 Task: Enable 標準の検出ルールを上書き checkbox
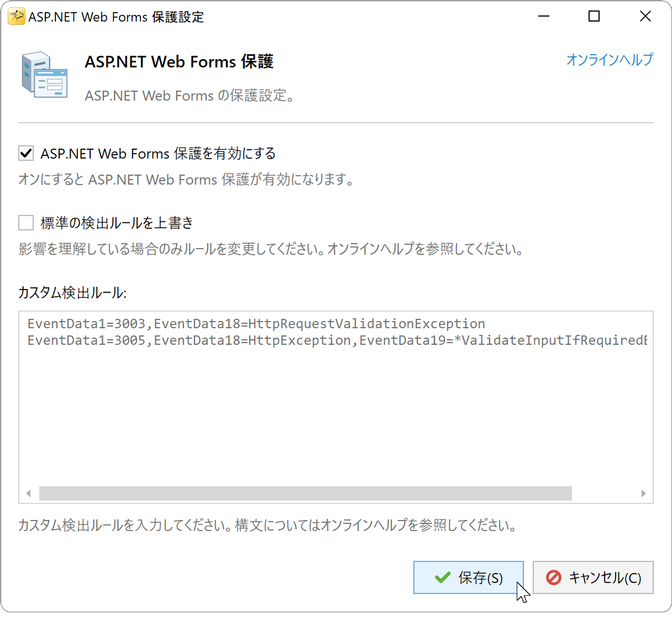tap(26, 223)
